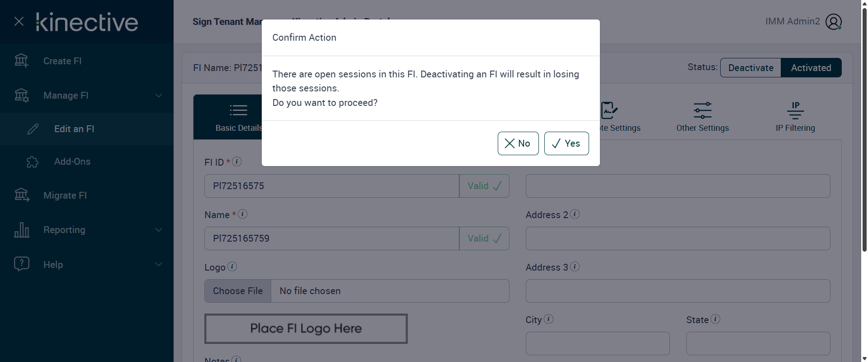Expand the Manage FI menu chevron
The image size is (868, 362).
point(159,95)
